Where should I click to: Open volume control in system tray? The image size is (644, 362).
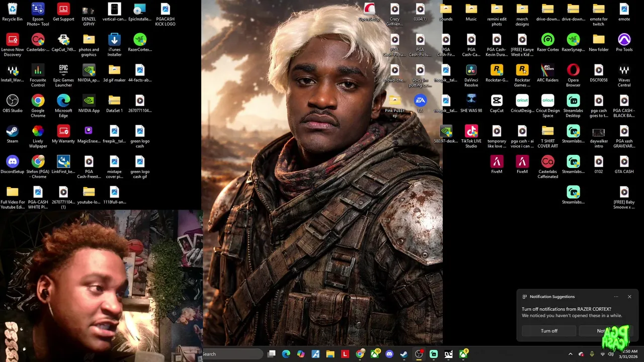pyautogui.click(x=611, y=354)
